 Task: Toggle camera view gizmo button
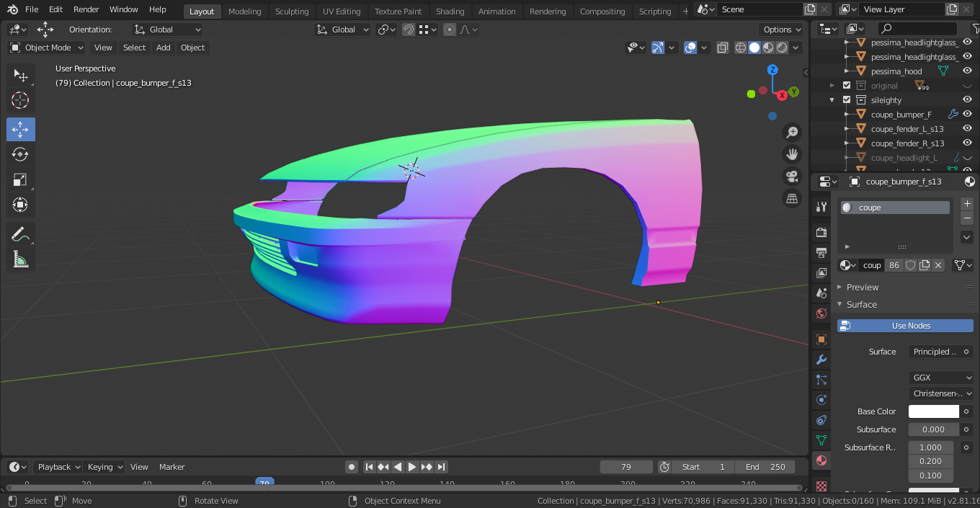coord(792,176)
